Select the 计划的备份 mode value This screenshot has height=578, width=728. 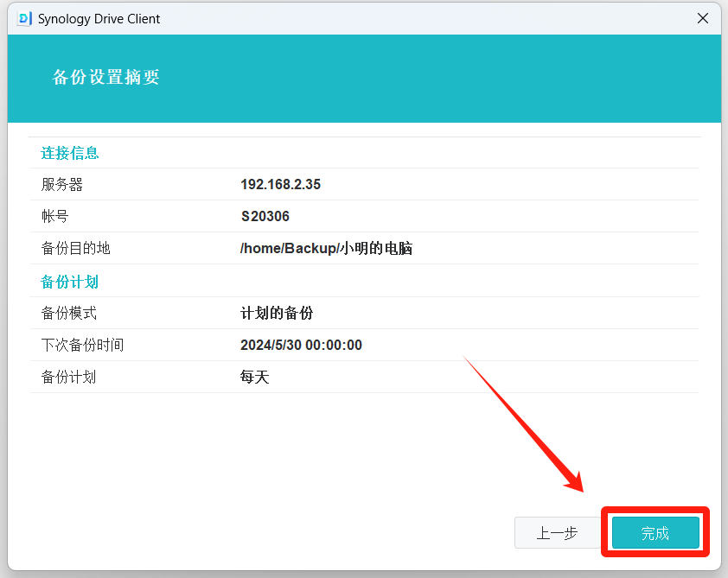(276, 313)
